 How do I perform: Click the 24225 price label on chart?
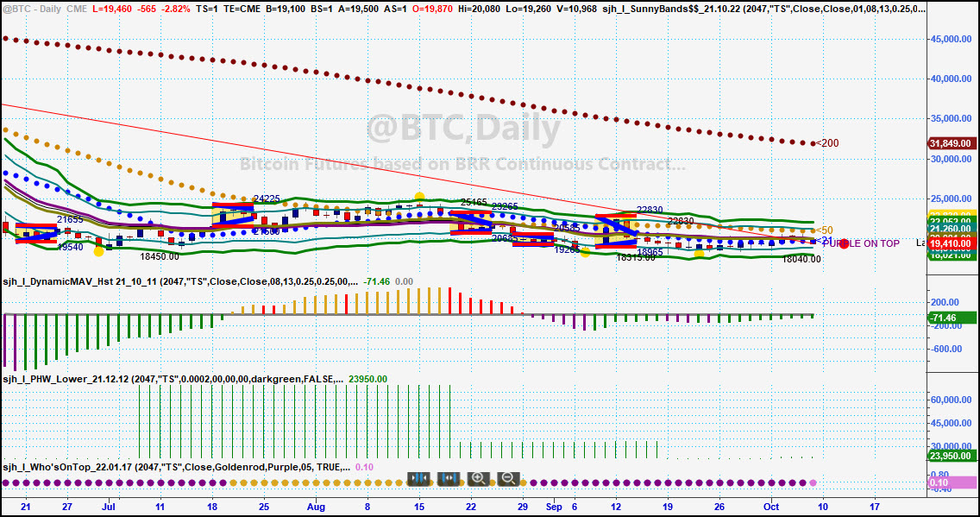coord(267,199)
